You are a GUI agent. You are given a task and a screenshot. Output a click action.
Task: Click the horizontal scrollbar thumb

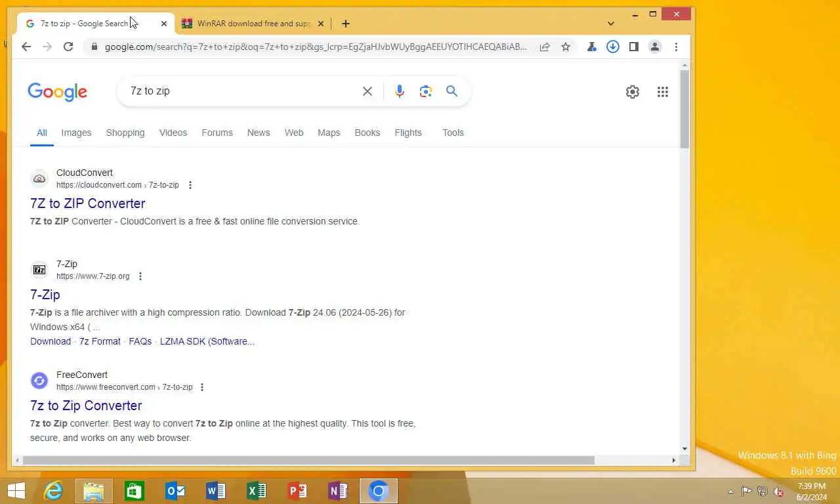[x=308, y=460]
